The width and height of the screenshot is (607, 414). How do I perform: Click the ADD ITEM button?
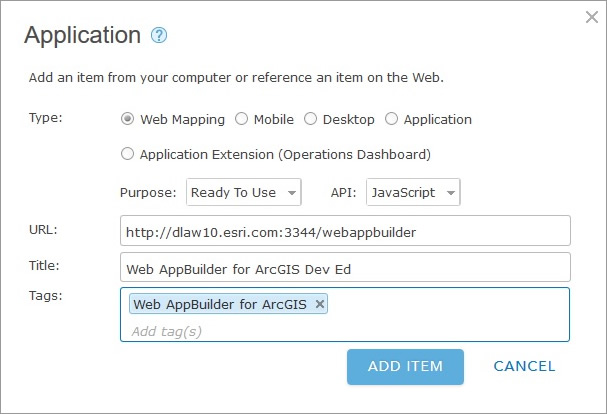tap(405, 366)
